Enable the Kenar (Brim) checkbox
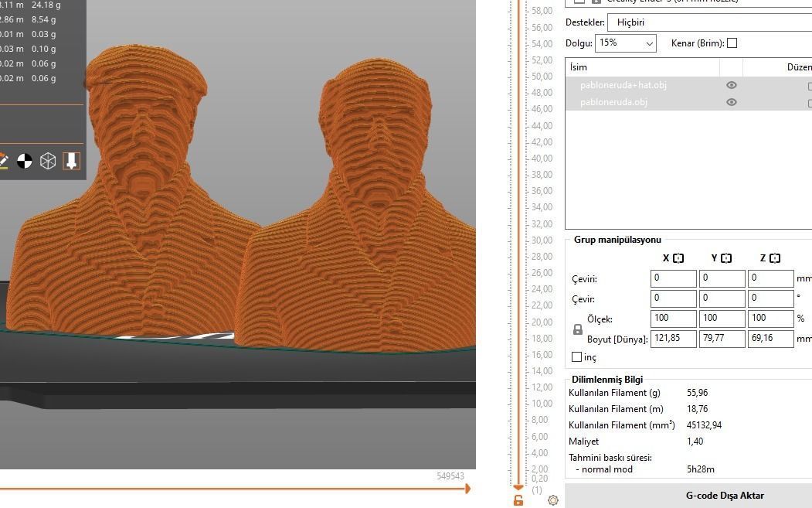812x508 pixels. [732, 43]
